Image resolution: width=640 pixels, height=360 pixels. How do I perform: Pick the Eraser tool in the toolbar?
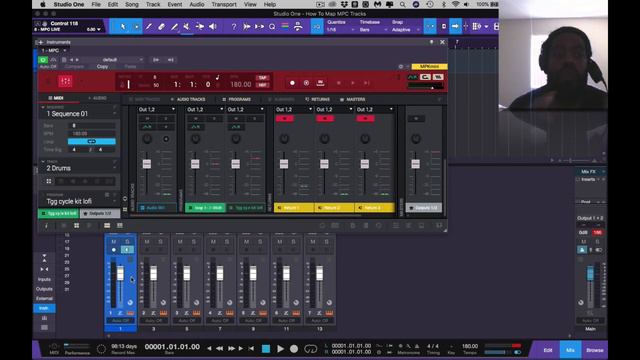point(162,27)
